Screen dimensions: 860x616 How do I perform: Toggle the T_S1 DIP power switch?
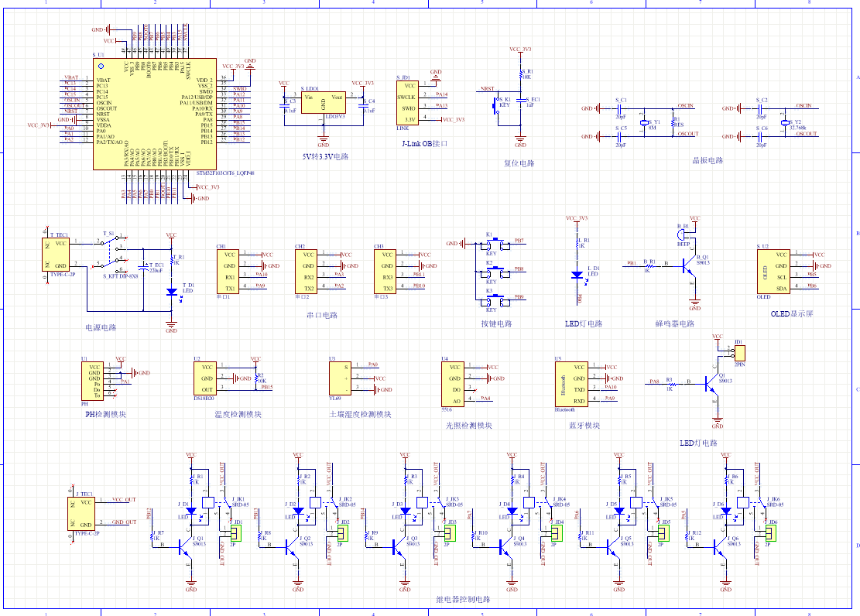point(109,252)
